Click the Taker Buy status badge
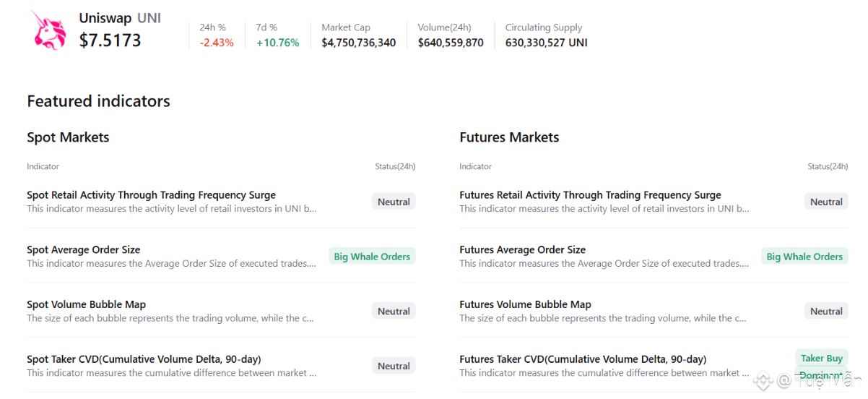The image size is (868, 399). (821, 359)
